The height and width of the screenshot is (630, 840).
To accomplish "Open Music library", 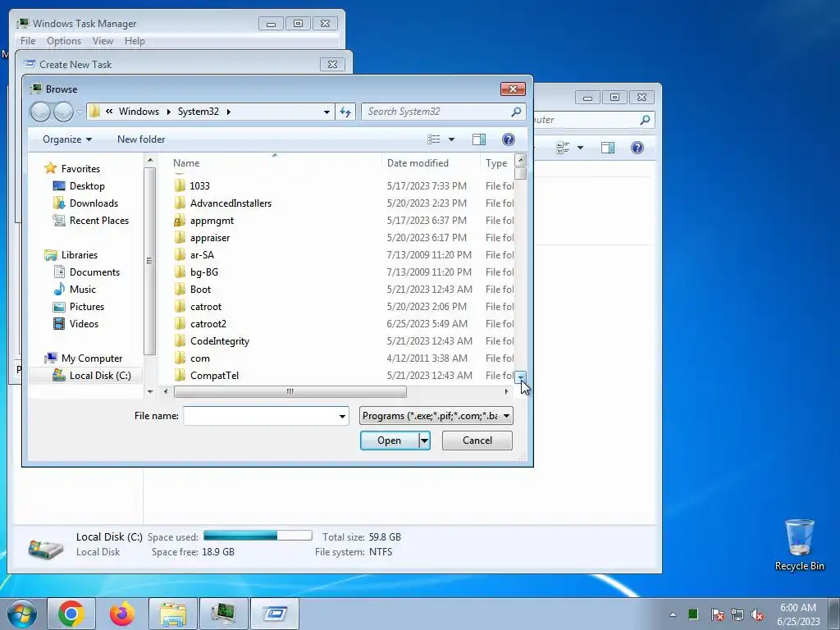I will tap(83, 290).
